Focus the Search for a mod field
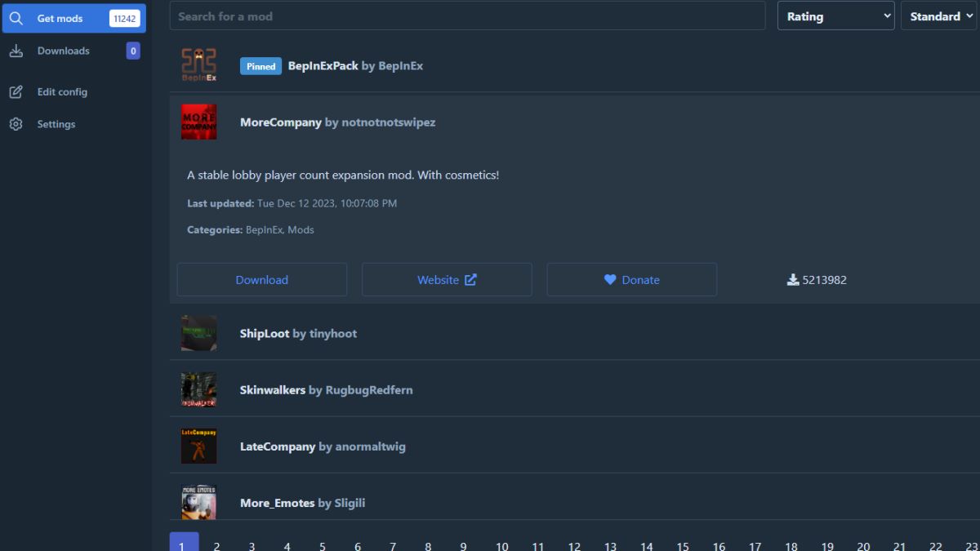Image resolution: width=980 pixels, height=551 pixels. (467, 16)
